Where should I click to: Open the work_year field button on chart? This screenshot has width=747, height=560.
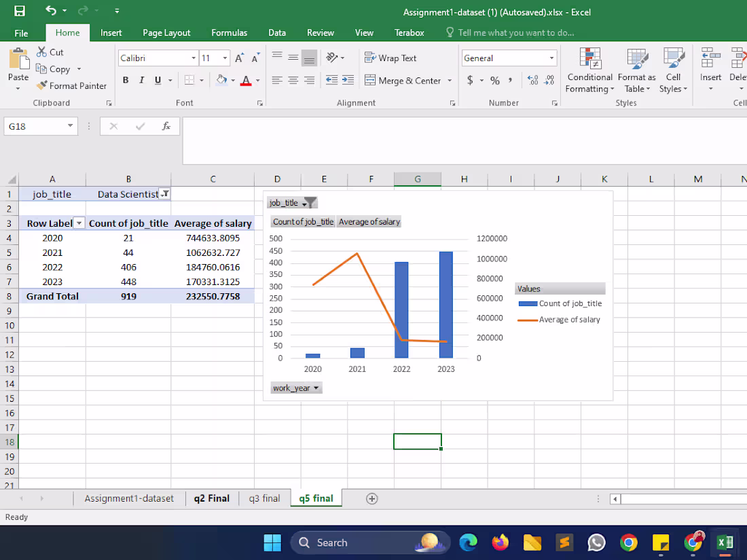pos(296,388)
